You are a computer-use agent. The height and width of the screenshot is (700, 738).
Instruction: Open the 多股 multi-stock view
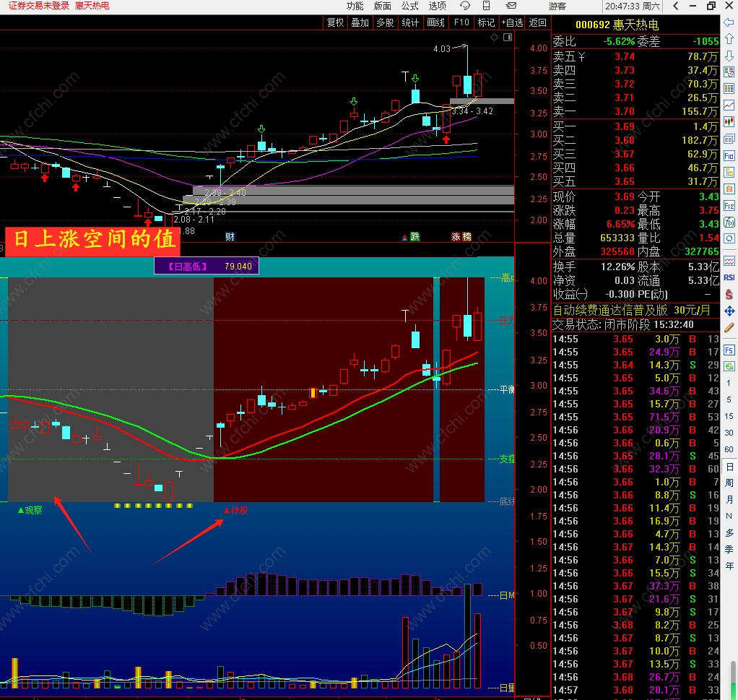[x=385, y=22]
